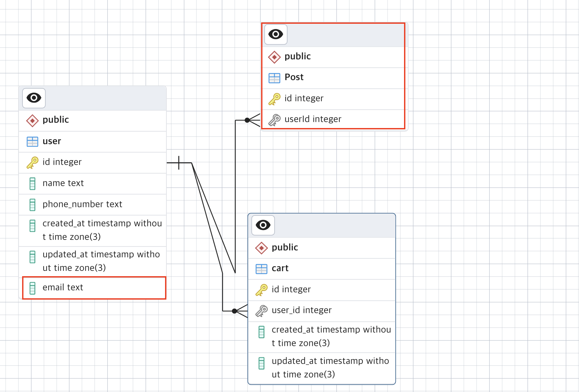Toggle the eye icon on Post table
Viewport: 579px width, 392px height.
276,34
